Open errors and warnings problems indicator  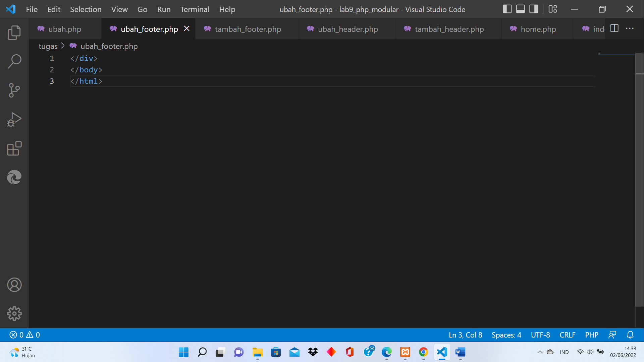[25, 335]
